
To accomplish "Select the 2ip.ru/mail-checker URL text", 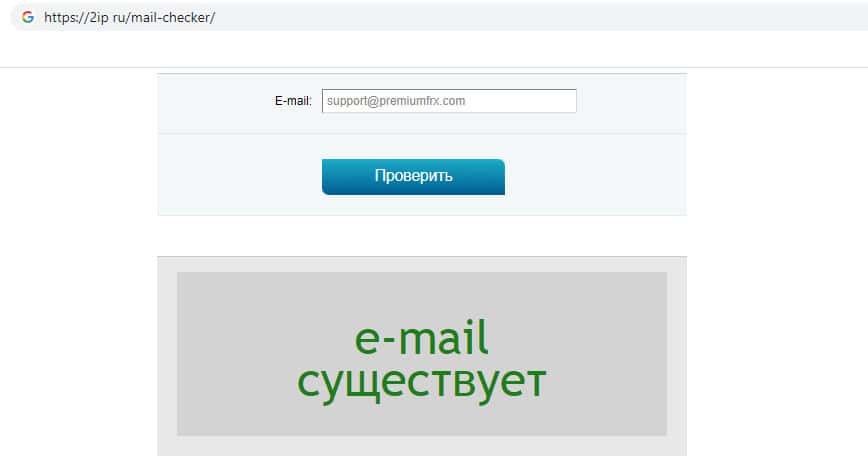I will [130, 18].
